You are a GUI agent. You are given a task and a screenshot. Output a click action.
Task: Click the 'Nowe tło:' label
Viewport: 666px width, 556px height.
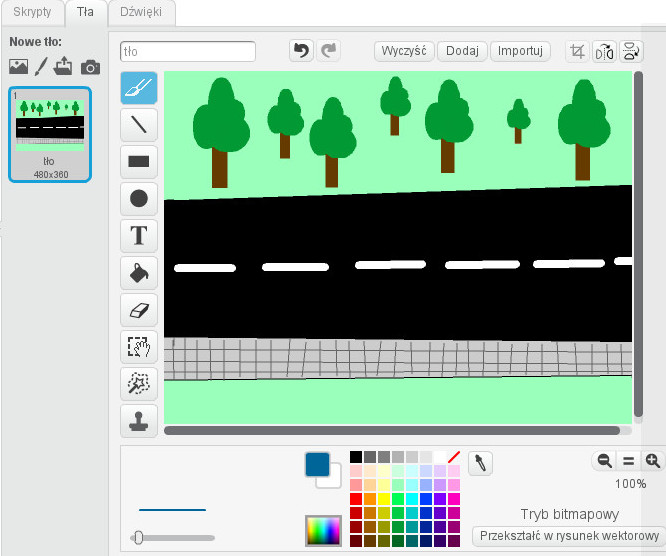pos(35,42)
